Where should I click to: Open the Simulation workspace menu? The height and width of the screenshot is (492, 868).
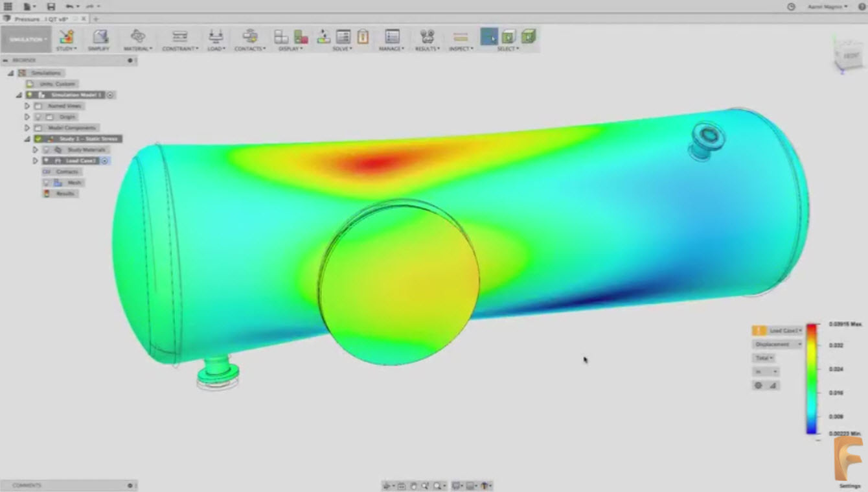click(x=26, y=40)
